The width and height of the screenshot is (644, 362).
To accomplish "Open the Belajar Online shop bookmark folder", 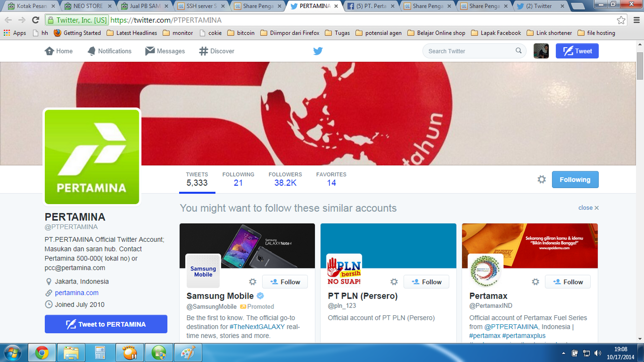I will [436, 33].
